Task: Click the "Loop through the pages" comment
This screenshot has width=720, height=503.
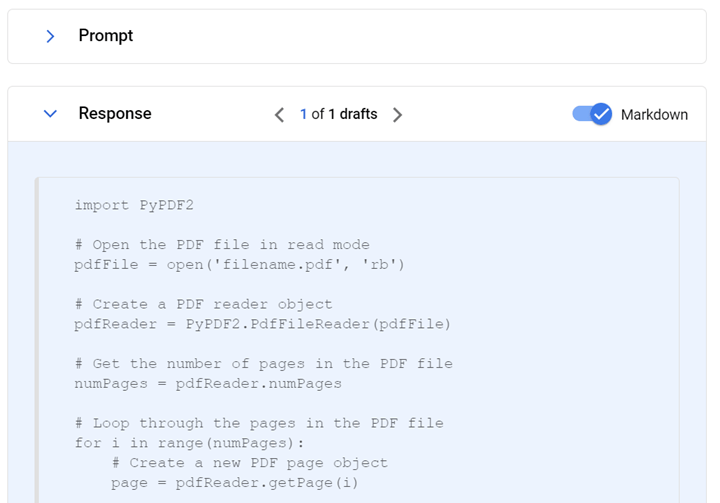Action: pyautogui.click(x=259, y=423)
